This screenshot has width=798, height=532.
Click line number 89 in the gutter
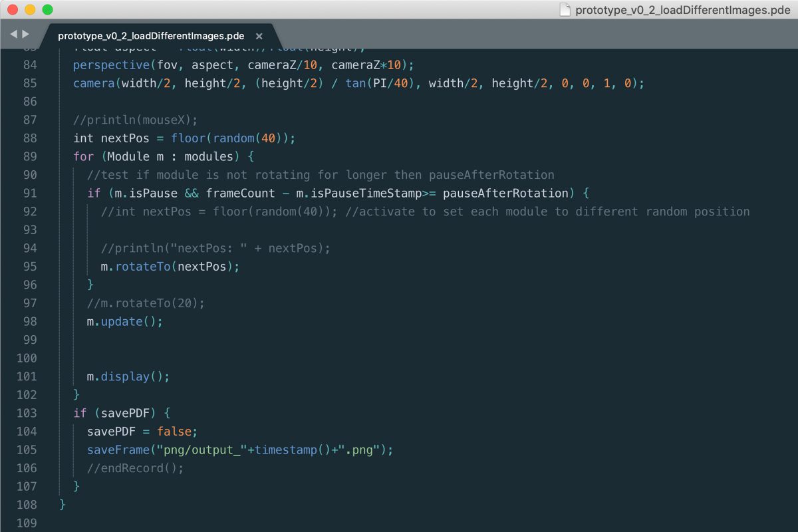pos(30,157)
